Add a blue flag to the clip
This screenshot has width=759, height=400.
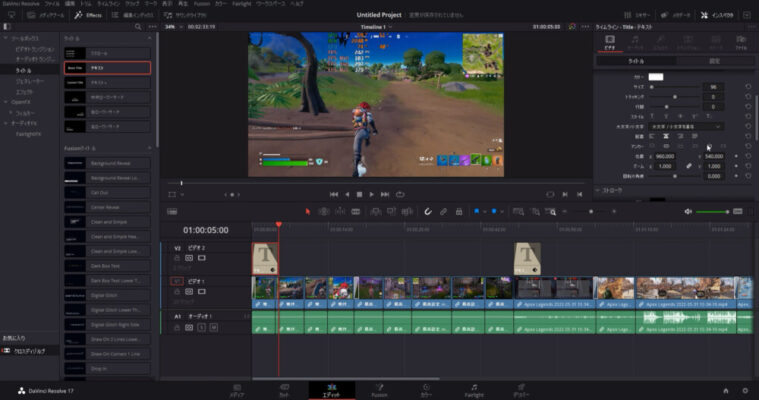476,212
